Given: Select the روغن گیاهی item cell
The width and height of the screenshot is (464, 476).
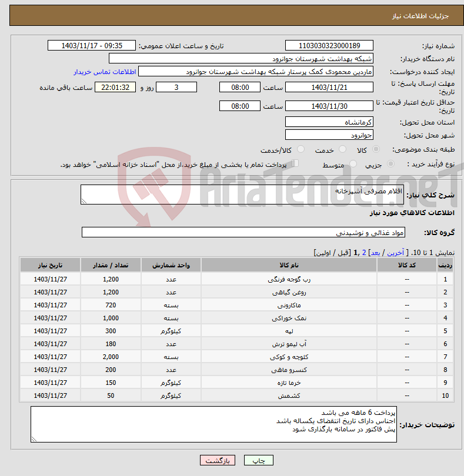Looking at the screenshot, I should tap(289, 292).
